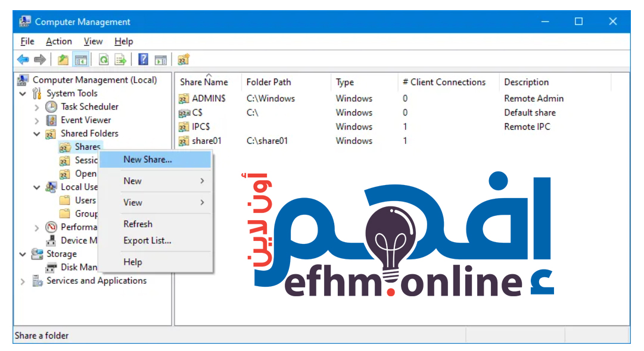The width and height of the screenshot is (644, 351).
Task: Click the C:\share01 folder path cell
Action: (x=267, y=141)
